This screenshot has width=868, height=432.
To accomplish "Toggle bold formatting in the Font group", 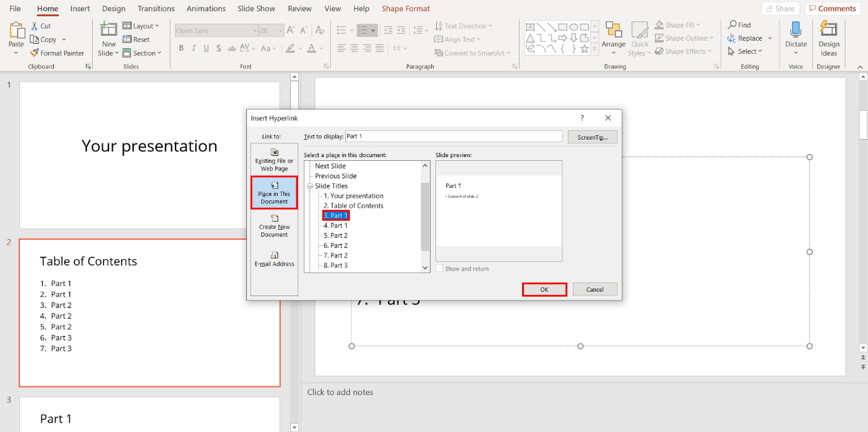I will [181, 48].
